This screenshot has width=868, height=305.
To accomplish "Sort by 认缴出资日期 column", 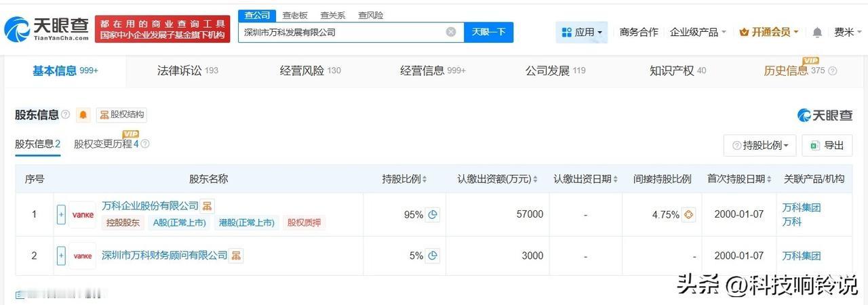I will tap(586, 179).
